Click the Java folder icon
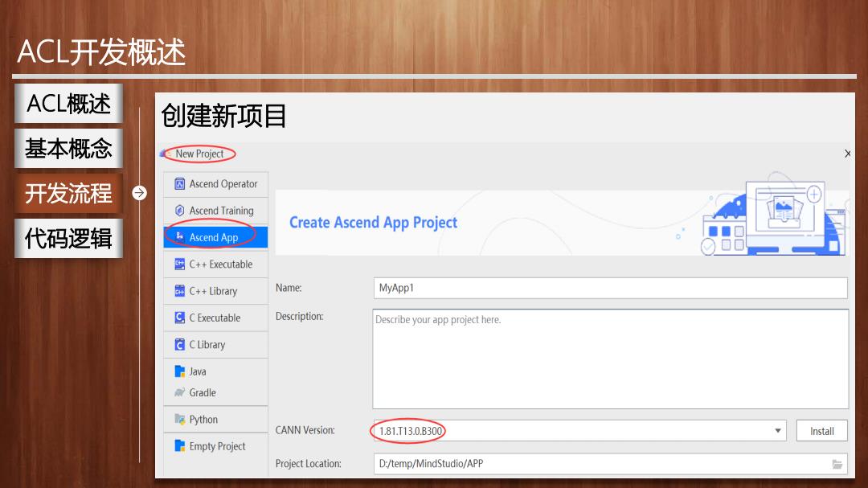This screenshot has width=868, height=488. pos(179,371)
